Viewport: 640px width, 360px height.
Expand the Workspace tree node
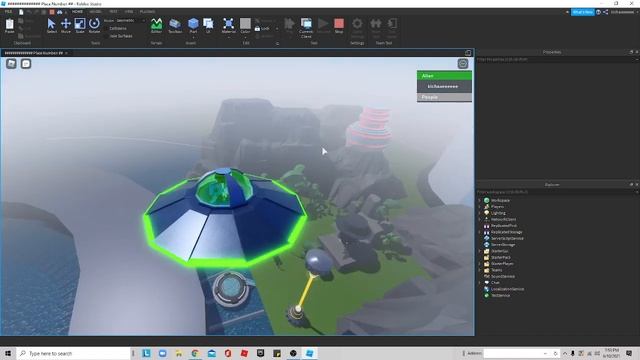click(x=480, y=200)
